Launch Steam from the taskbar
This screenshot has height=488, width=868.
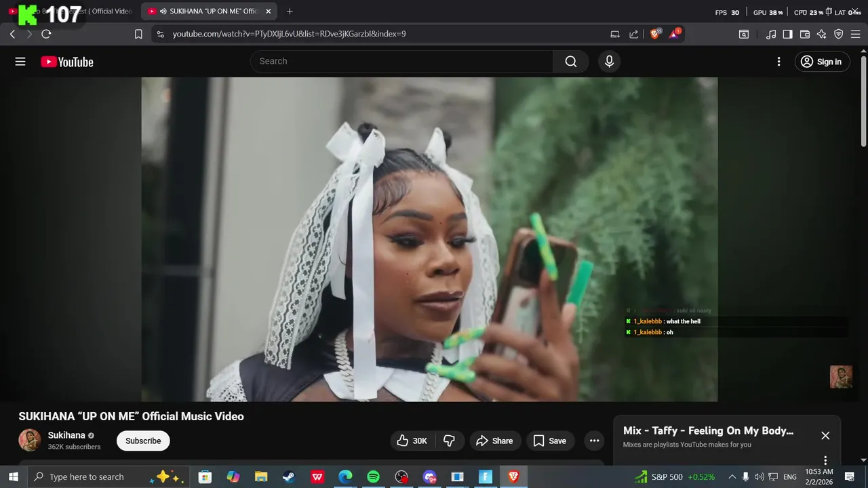coord(289,477)
